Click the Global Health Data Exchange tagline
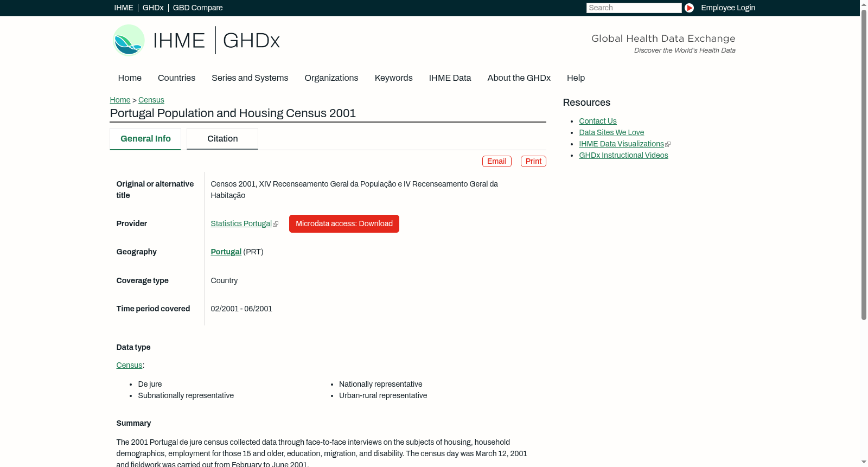Image resolution: width=868 pixels, height=467 pixels. (x=663, y=39)
